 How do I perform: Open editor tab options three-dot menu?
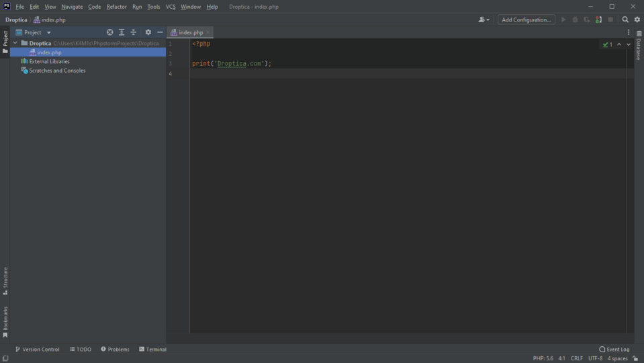point(629,32)
